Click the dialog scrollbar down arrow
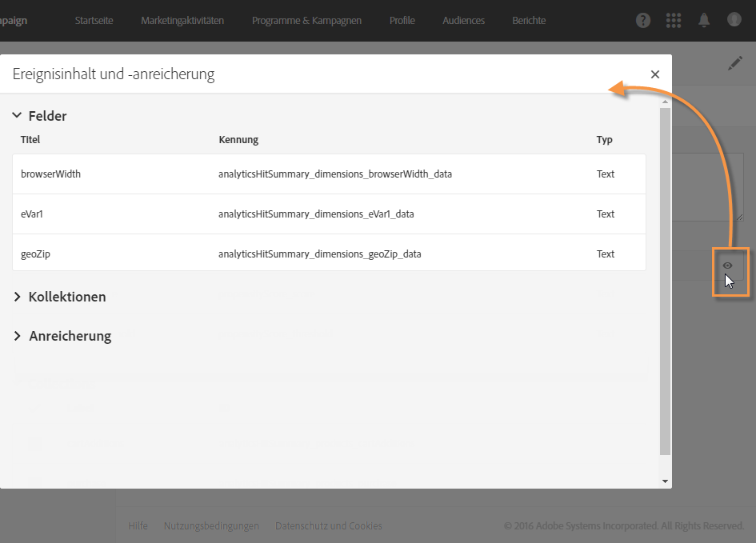Viewport: 756px width, 543px height. [x=665, y=481]
